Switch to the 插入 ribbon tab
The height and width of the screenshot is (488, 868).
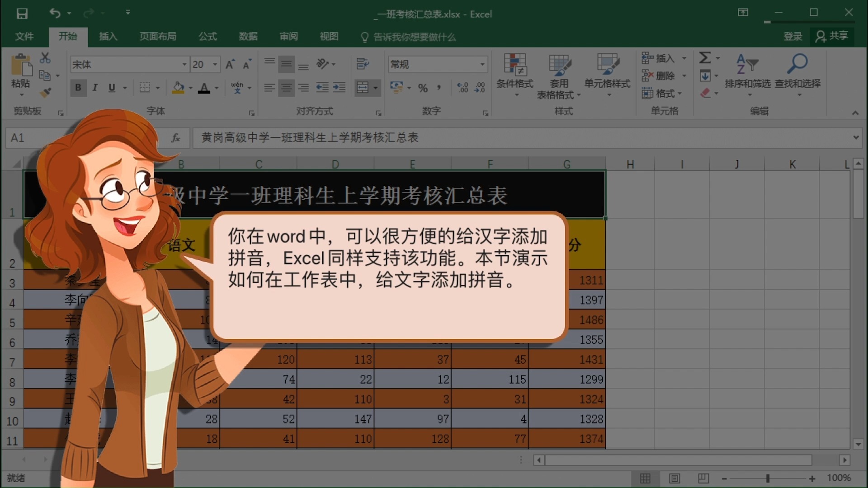[x=108, y=37]
